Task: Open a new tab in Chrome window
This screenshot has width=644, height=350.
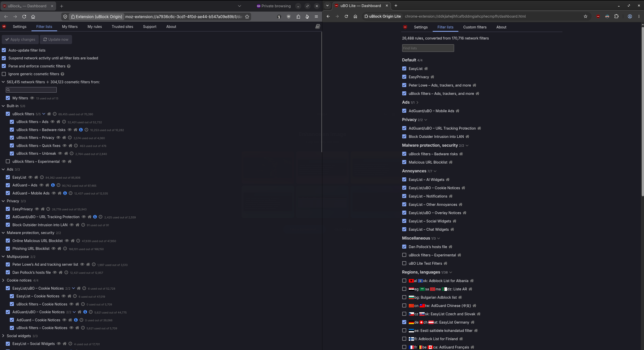Action: coord(396,6)
